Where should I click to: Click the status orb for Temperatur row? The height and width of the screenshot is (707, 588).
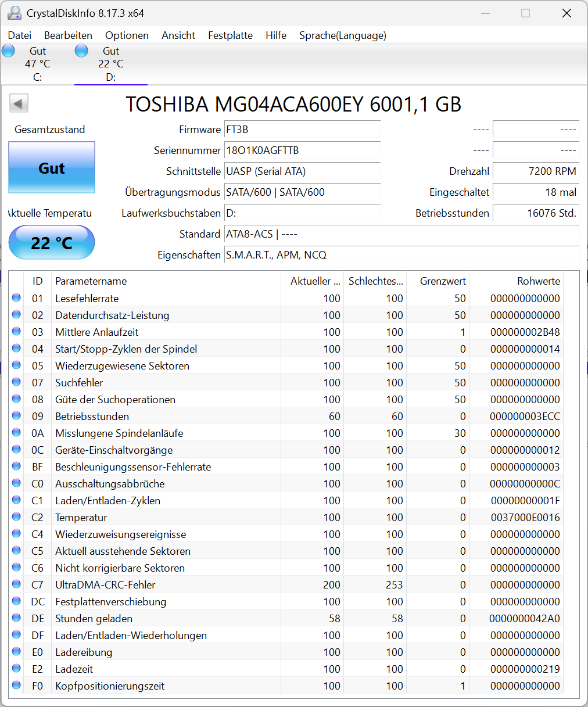coord(16,517)
